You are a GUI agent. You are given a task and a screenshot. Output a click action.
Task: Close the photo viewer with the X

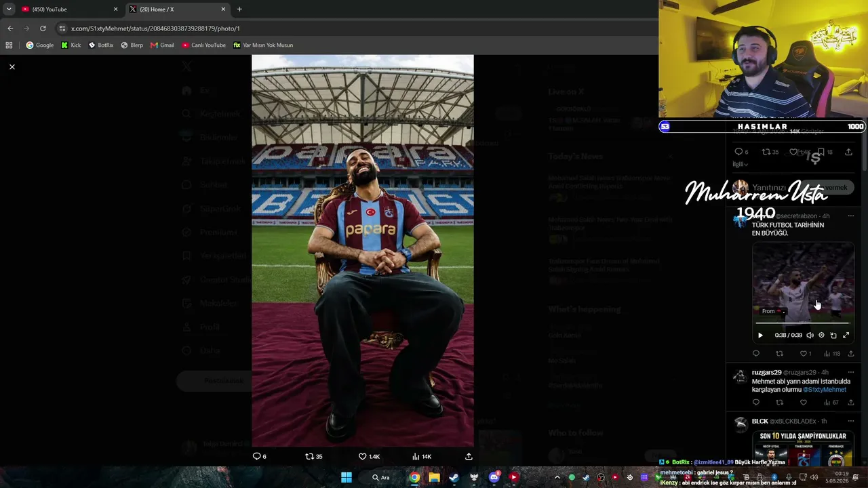coord(12,66)
